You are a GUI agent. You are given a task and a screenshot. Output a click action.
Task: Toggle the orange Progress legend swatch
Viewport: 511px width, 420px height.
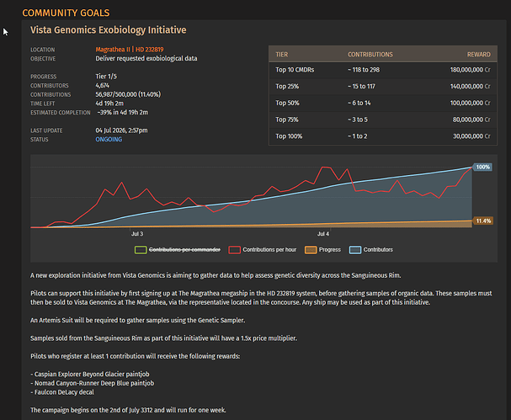click(x=311, y=250)
